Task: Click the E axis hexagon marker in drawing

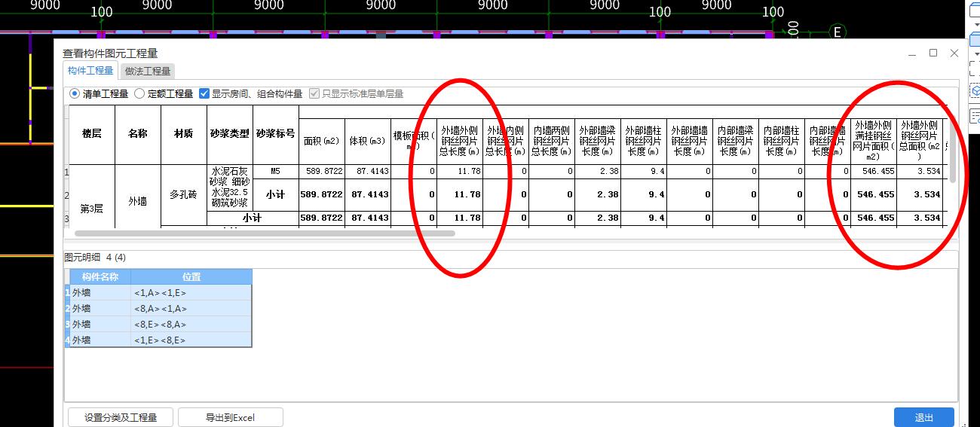Action: 836,32
